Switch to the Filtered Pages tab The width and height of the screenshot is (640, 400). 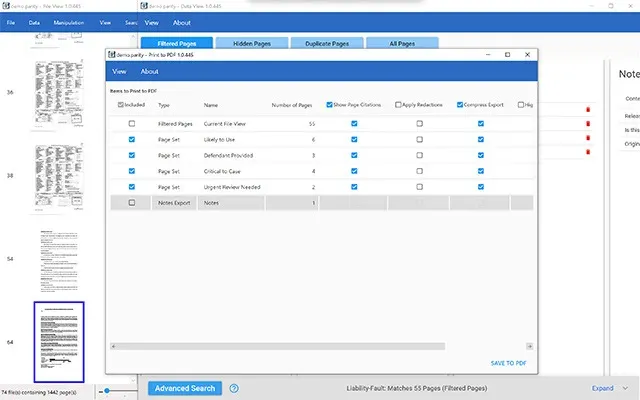[177, 43]
